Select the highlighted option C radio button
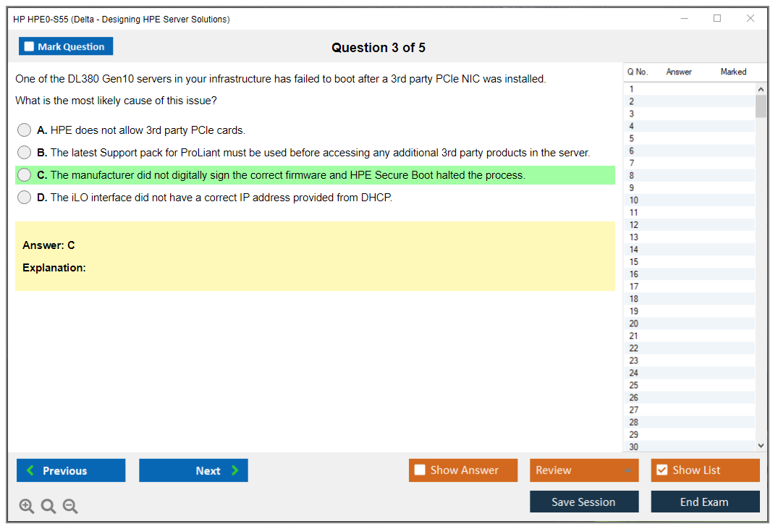This screenshot has width=778, height=532. 24,174
